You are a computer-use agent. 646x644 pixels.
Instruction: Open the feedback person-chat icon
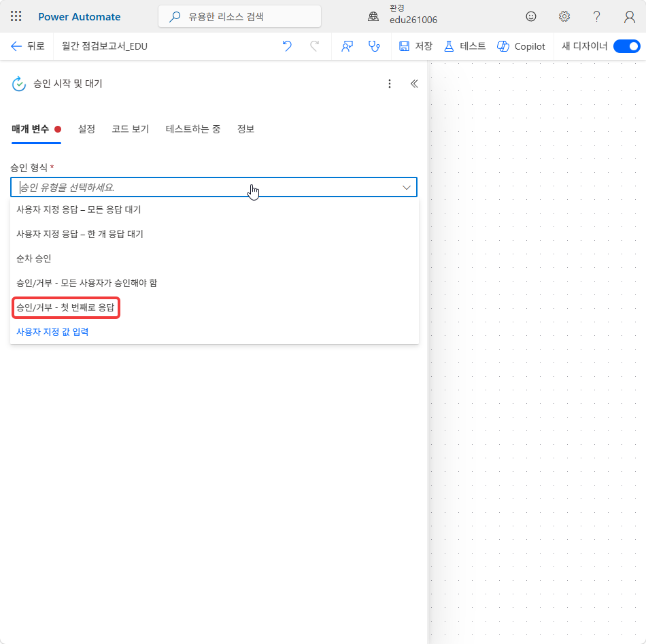[x=347, y=46]
